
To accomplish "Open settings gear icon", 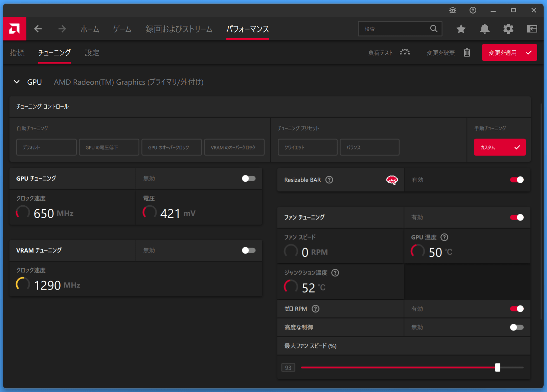I will [x=508, y=29].
